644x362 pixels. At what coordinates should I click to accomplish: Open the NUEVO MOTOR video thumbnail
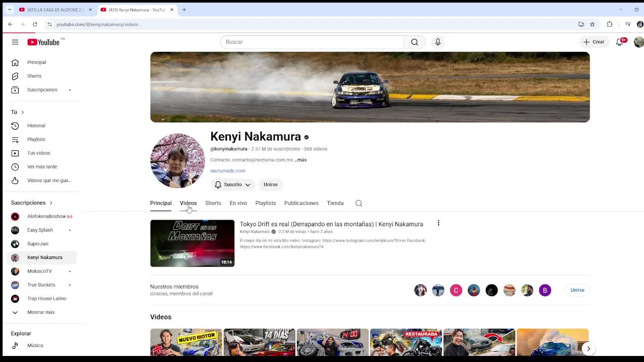tap(186, 342)
